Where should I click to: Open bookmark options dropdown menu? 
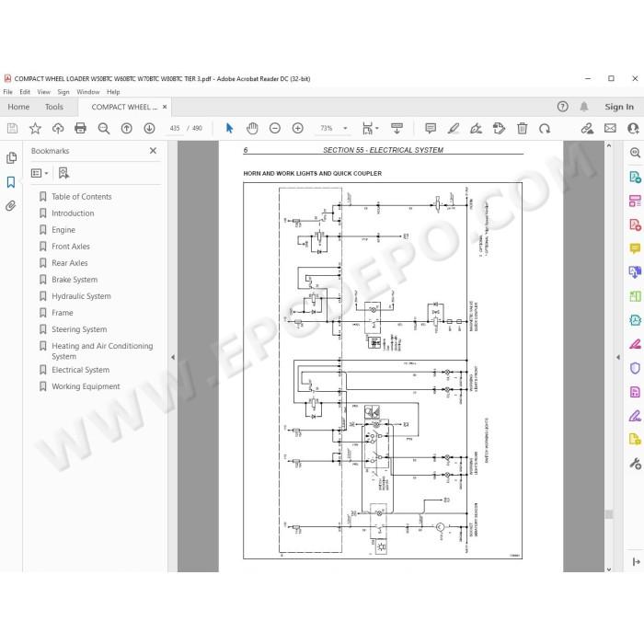[x=40, y=173]
